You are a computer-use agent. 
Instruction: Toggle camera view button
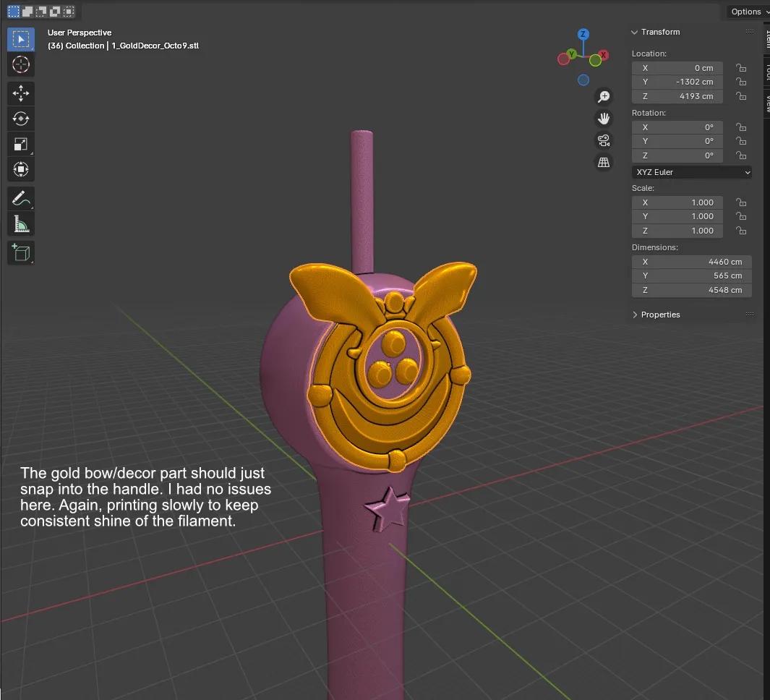604,140
